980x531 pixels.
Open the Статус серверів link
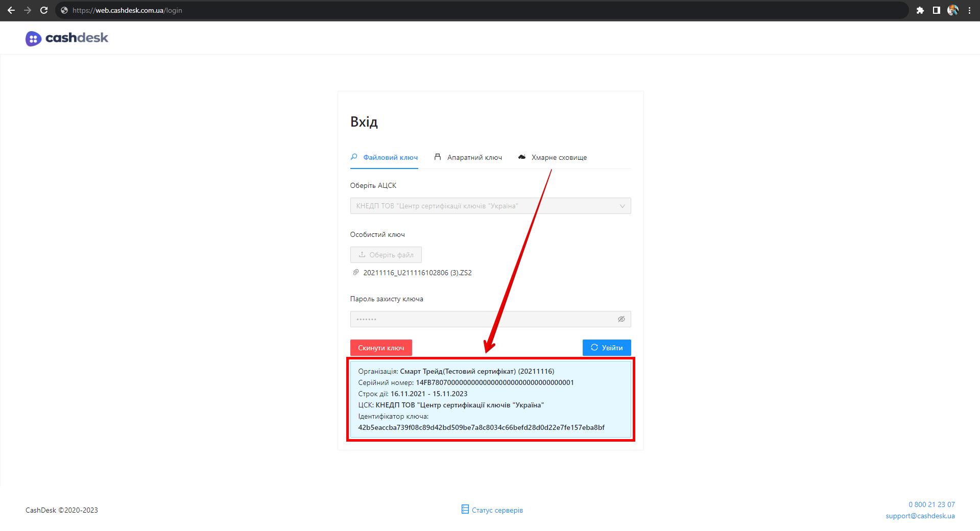point(492,510)
